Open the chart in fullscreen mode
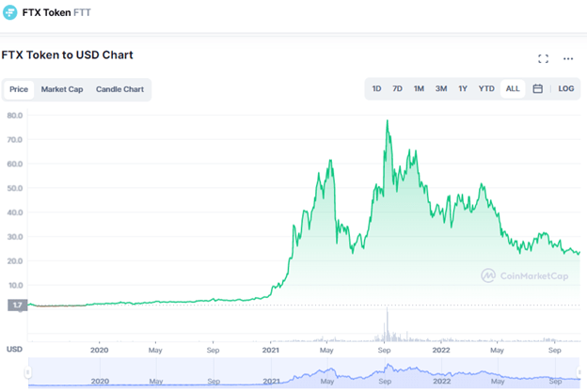The width and height of the screenshot is (587, 392). click(x=543, y=58)
